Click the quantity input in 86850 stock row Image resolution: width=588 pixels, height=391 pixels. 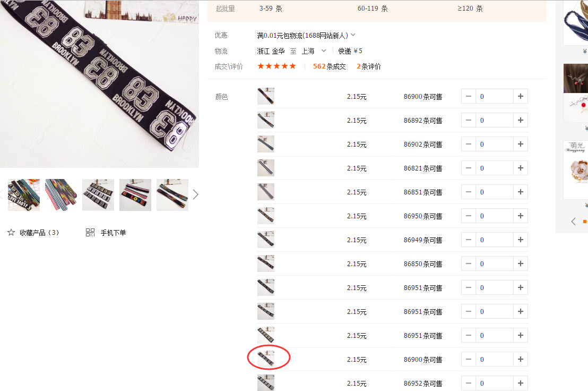494,264
